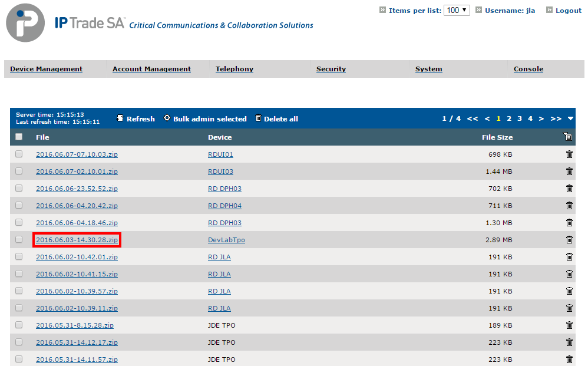588x366 pixels.
Task: Delete file 2016.06.03-14.30.28.zip with trash icon
Action: click(x=569, y=240)
